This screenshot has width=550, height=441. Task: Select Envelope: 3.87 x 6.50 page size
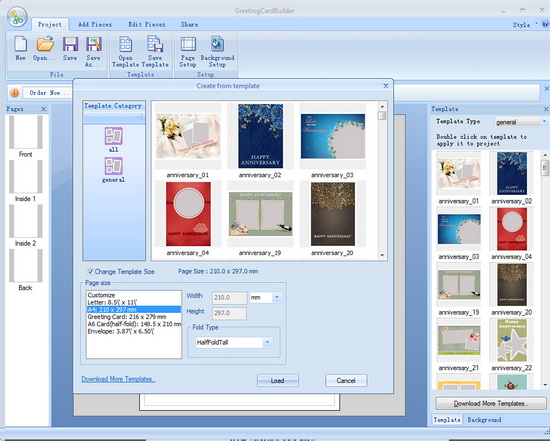pos(133,332)
